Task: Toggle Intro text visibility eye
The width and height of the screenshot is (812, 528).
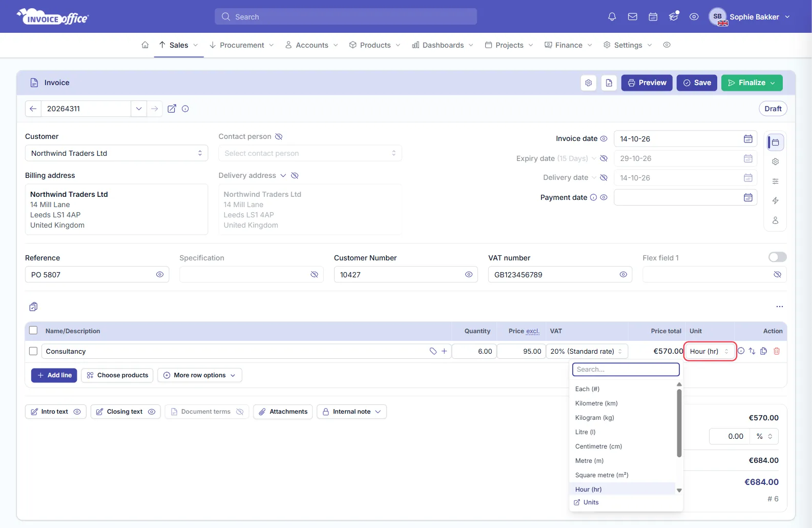Action: [77, 412]
